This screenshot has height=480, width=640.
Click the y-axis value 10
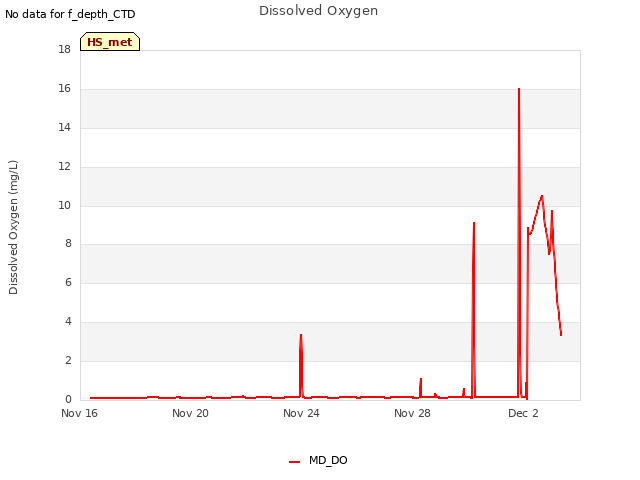coord(64,205)
